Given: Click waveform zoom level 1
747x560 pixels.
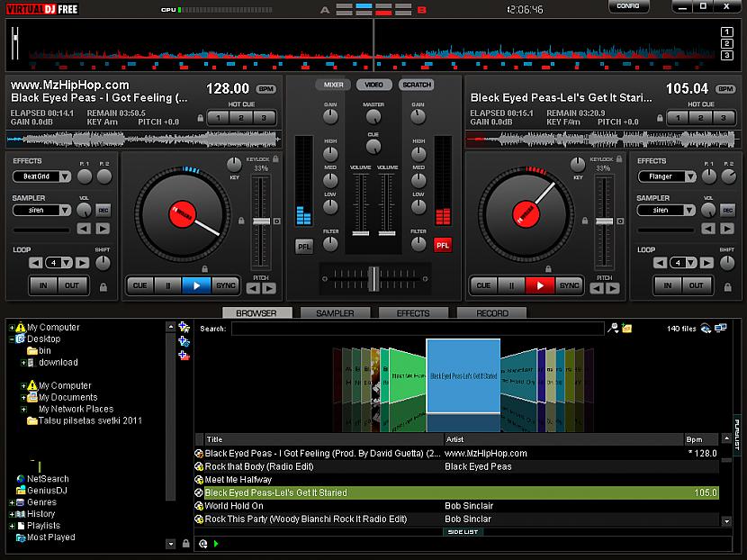Looking at the screenshot, I should click(726, 32).
